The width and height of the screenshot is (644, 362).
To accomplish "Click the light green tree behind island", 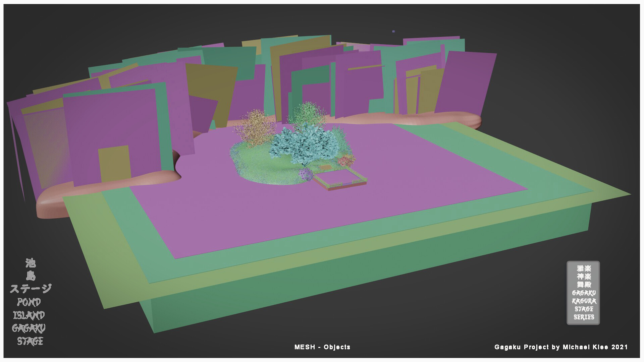I will (307, 114).
